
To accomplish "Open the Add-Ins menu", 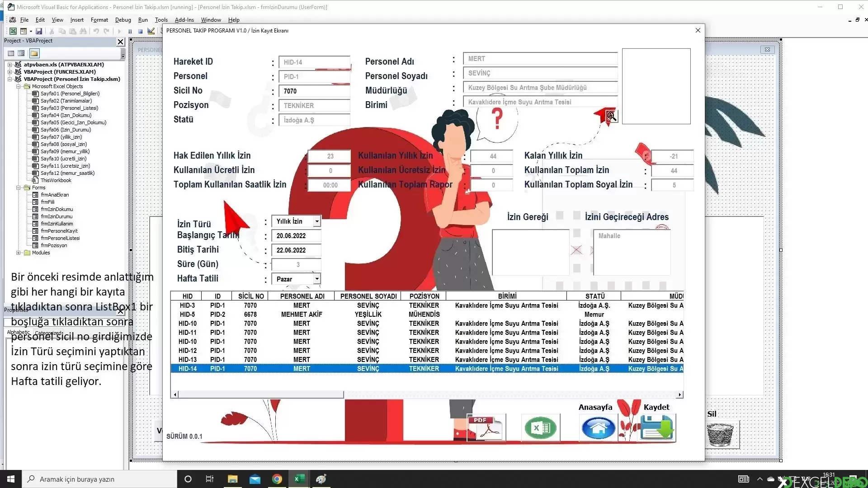I will click(184, 20).
